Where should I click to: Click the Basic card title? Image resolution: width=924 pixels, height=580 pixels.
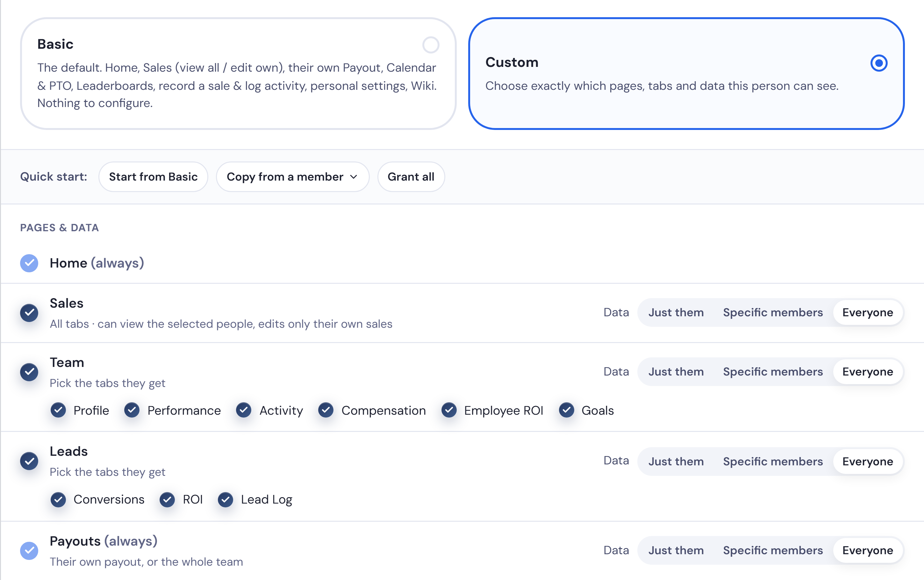click(x=55, y=44)
